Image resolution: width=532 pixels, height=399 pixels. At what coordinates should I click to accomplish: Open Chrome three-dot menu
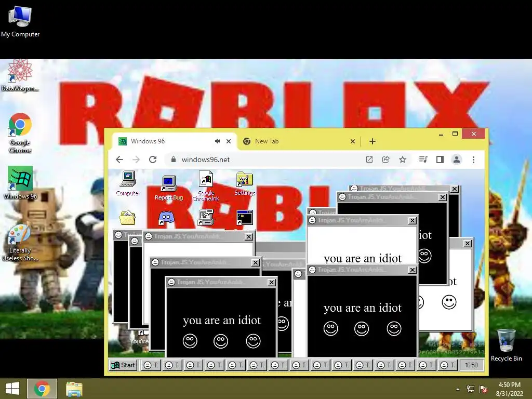[473, 159]
